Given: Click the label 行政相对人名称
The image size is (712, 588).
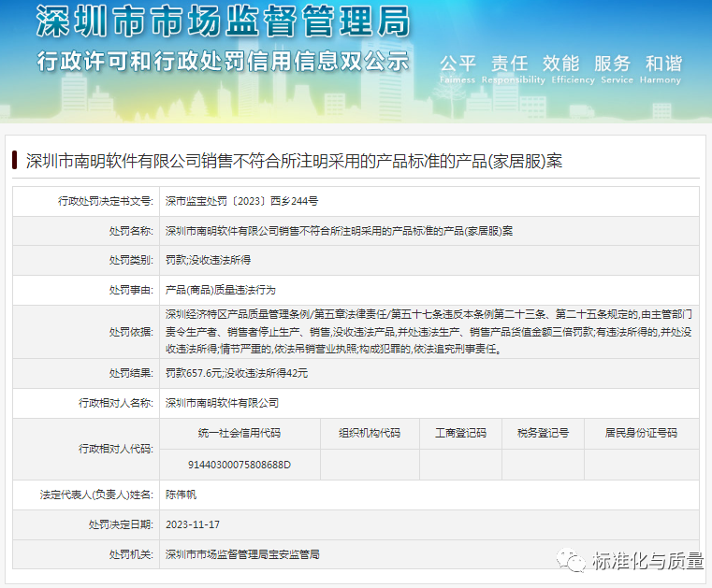Looking at the screenshot, I should point(116,403).
